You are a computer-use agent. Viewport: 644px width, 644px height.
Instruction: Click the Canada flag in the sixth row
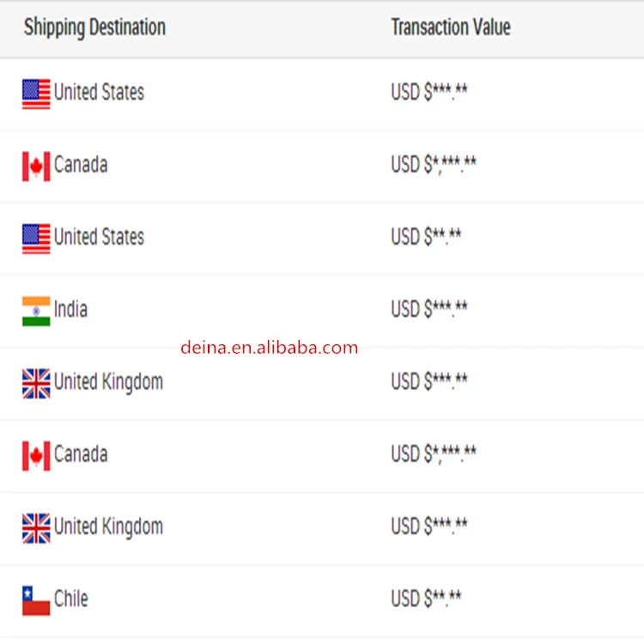36,456
